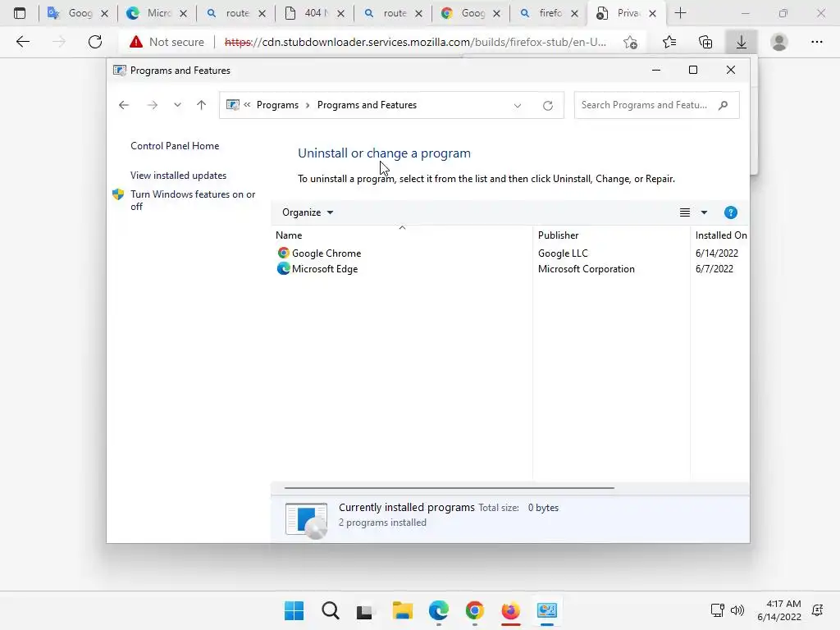840x630 pixels.
Task: Select Microsoft Edge in the program list
Action: 325,269
